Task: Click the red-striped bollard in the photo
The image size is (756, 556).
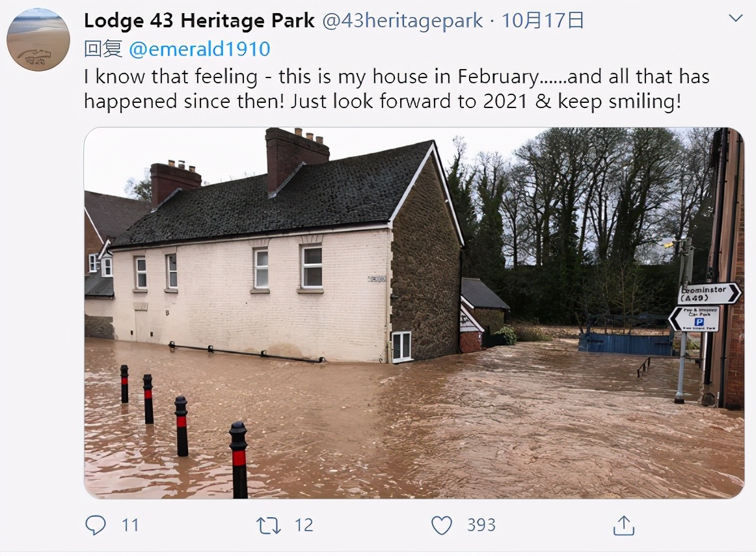Action: click(239, 459)
